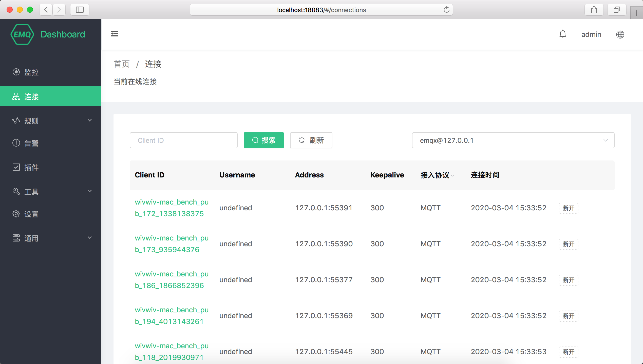Open the 接入协议 column filter
Screen dimensions: 643x364
pos(452,175)
